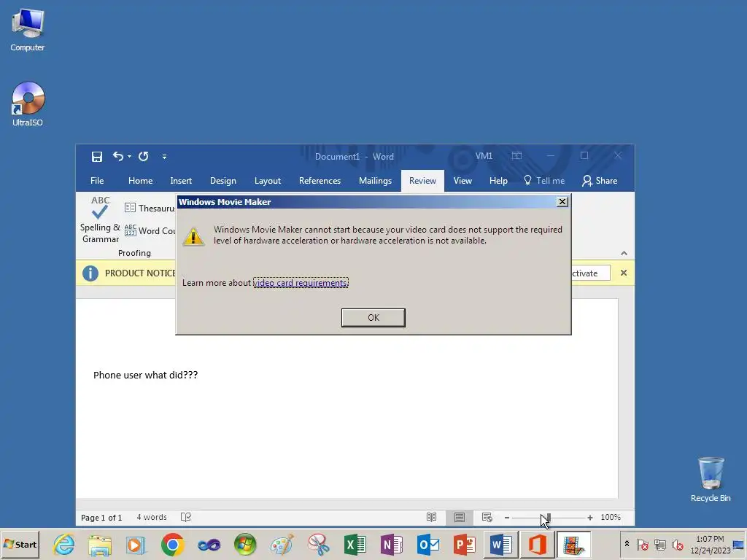Select the Recycle Bin desktop icon
Image resolution: width=747 pixels, height=560 pixels.
(x=711, y=480)
